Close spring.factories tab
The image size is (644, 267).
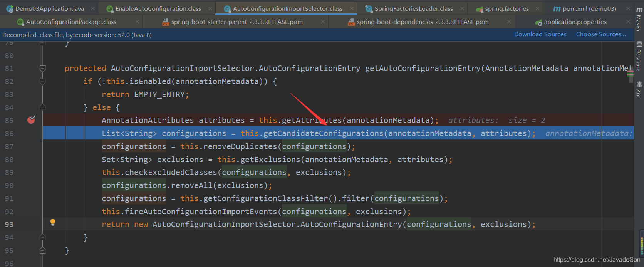(x=538, y=8)
